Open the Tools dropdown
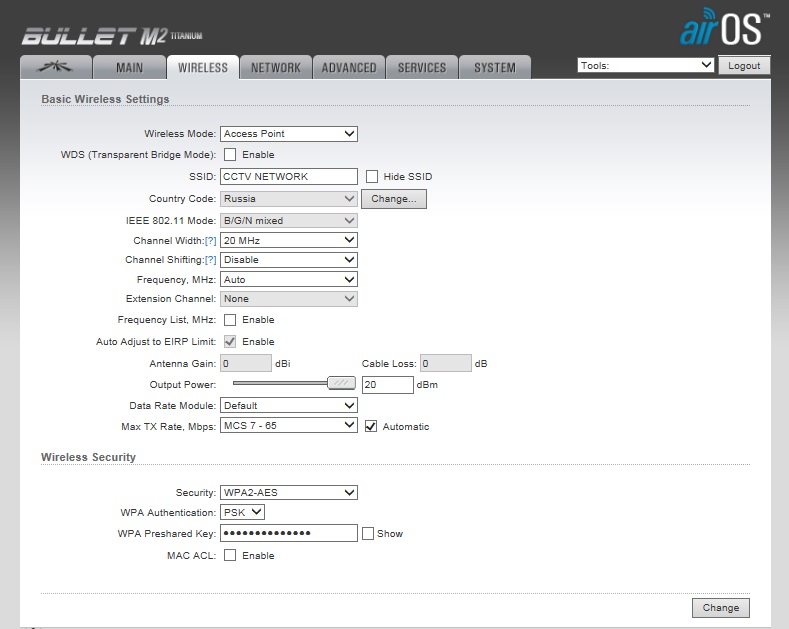This screenshot has width=789, height=629. coord(646,65)
